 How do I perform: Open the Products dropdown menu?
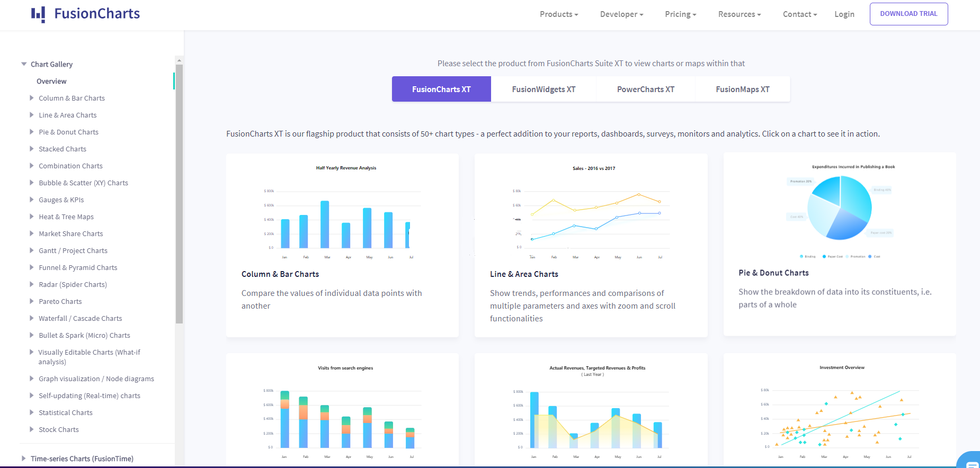click(559, 14)
